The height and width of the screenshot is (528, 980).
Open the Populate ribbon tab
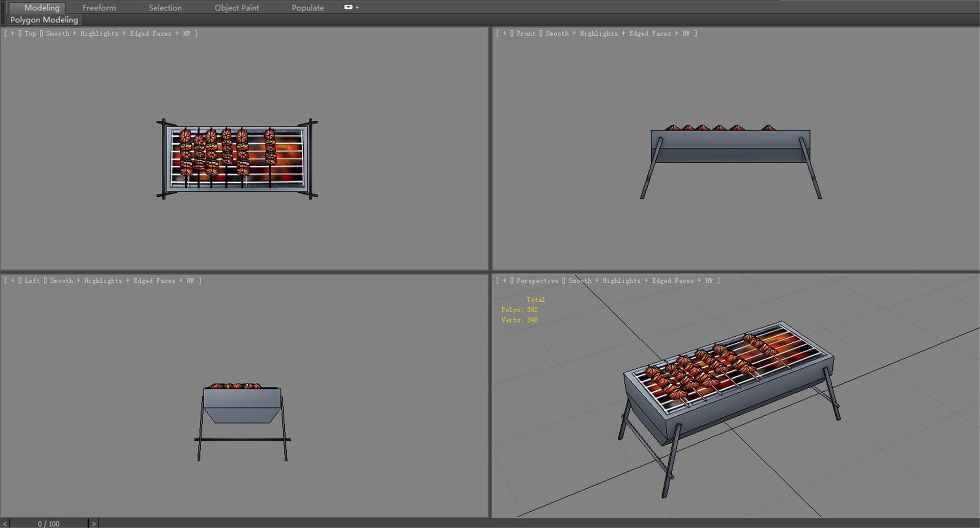pyautogui.click(x=308, y=8)
